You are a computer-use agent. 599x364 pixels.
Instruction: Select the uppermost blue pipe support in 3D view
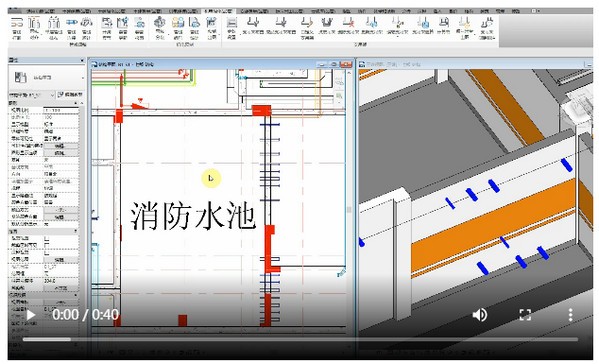pyautogui.click(x=567, y=165)
